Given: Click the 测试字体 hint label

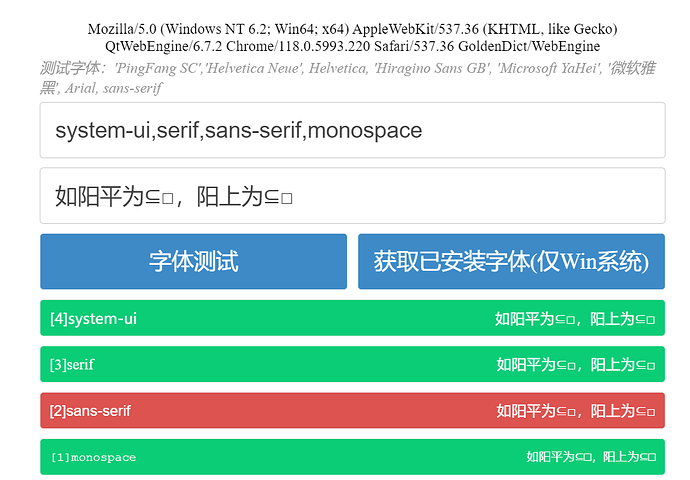Looking at the screenshot, I should pyautogui.click(x=73, y=69).
